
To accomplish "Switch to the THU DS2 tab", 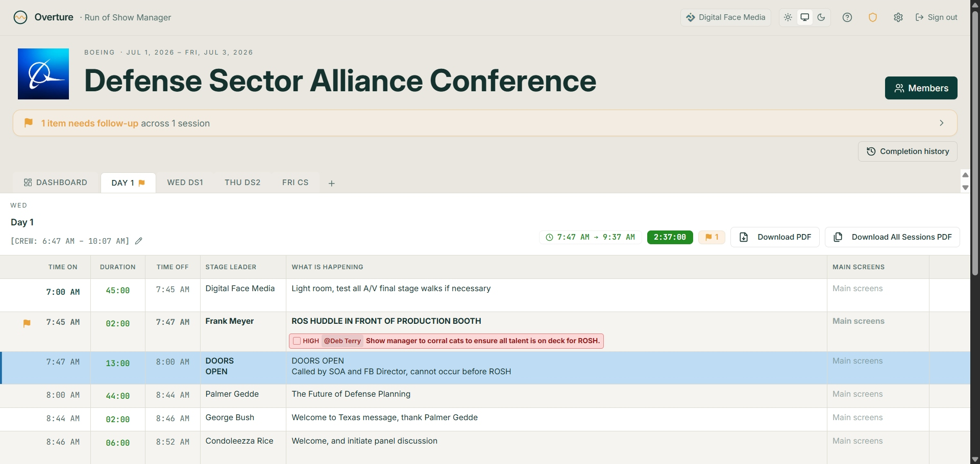I will 242,183.
